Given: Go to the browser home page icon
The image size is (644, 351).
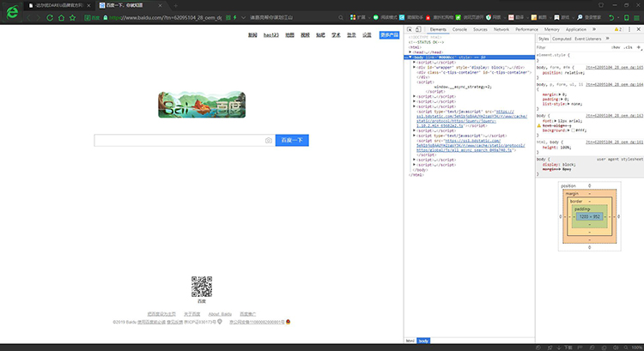Looking at the screenshot, I should 61,18.
